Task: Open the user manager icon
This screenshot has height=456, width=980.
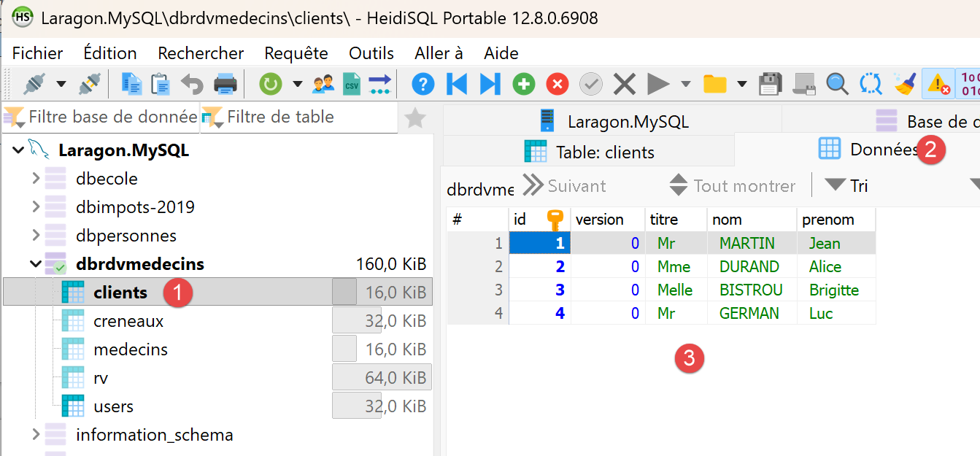Action: click(x=323, y=84)
